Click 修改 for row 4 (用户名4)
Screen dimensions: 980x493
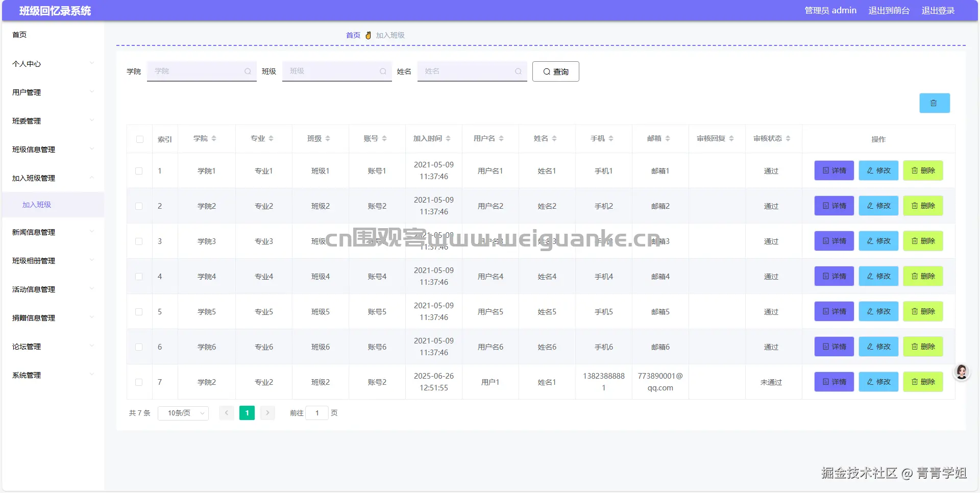click(x=878, y=276)
